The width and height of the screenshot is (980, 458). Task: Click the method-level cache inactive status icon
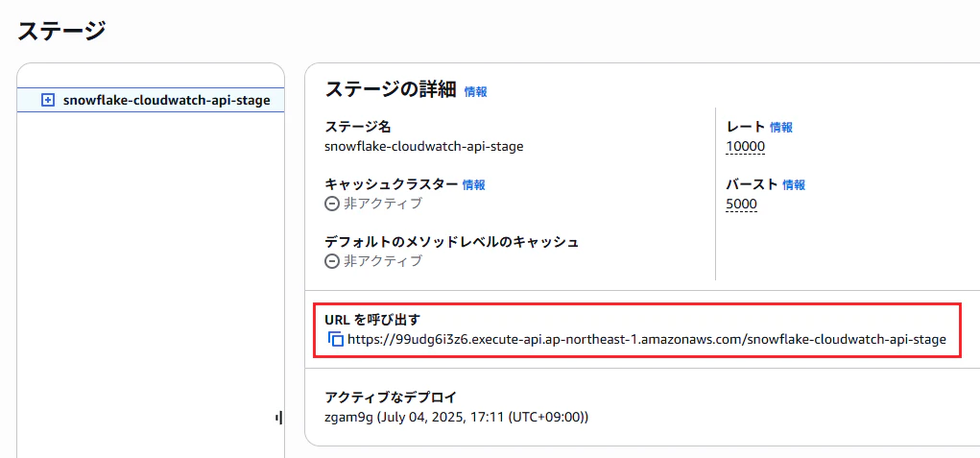[332, 261]
